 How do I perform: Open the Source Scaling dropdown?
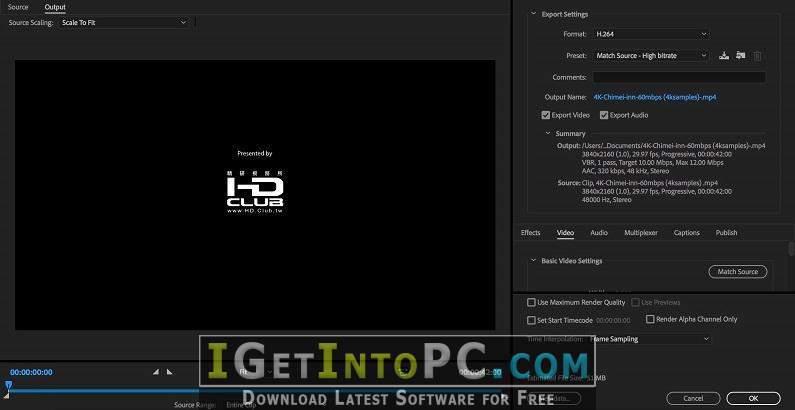pyautogui.click(x=124, y=23)
